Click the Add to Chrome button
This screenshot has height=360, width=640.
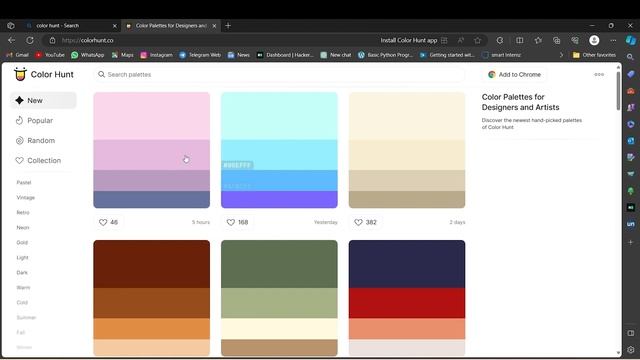tap(515, 75)
